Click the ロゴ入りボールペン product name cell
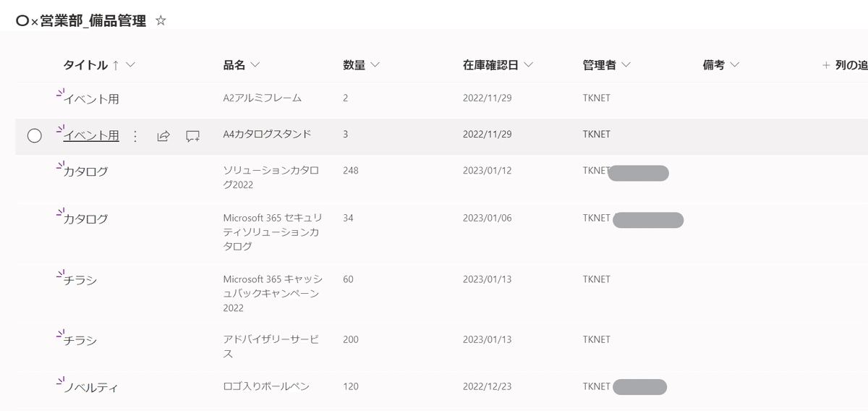 pyautogui.click(x=266, y=386)
